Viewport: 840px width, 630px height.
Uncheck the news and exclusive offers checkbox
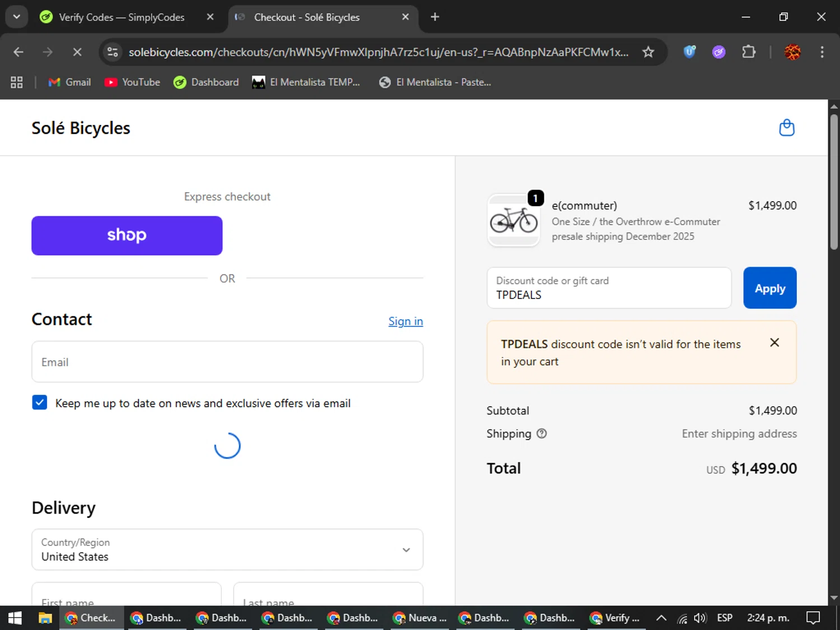click(x=40, y=403)
